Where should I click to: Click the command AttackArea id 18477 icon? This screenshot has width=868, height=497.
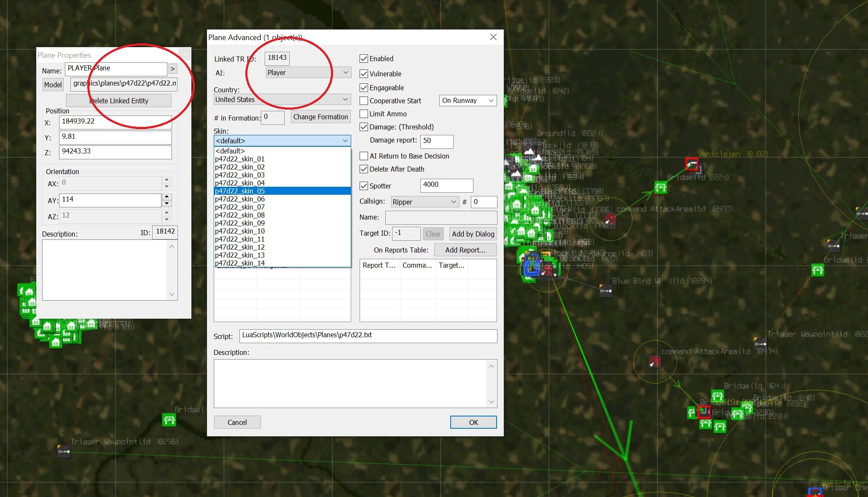(610, 219)
